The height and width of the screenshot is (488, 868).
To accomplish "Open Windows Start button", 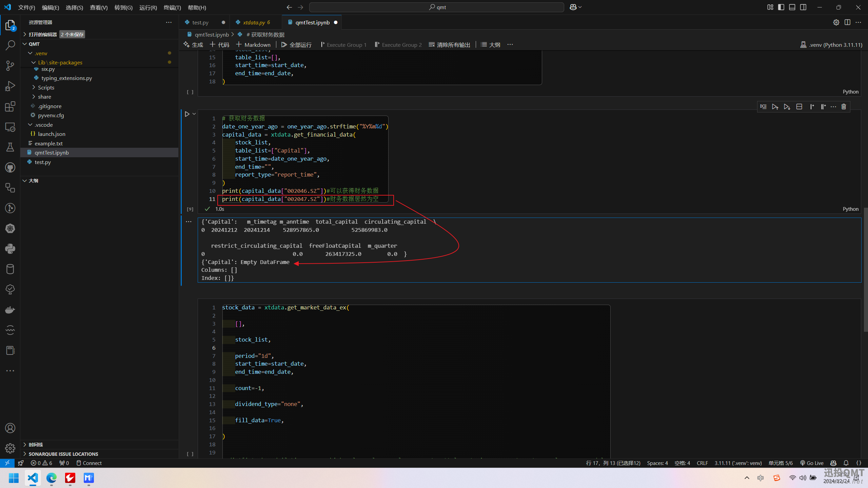I will pos(14,478).
